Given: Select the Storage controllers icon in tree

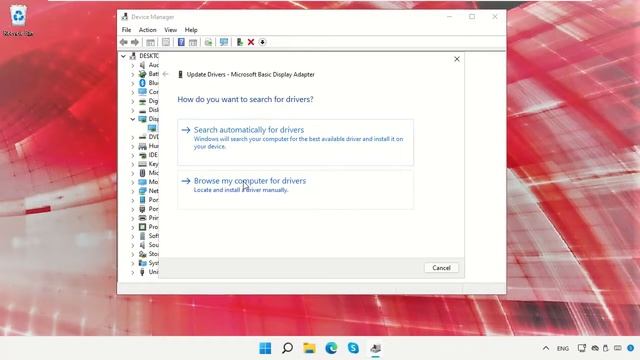Looking at the screenshot, I should pos(142,254).
